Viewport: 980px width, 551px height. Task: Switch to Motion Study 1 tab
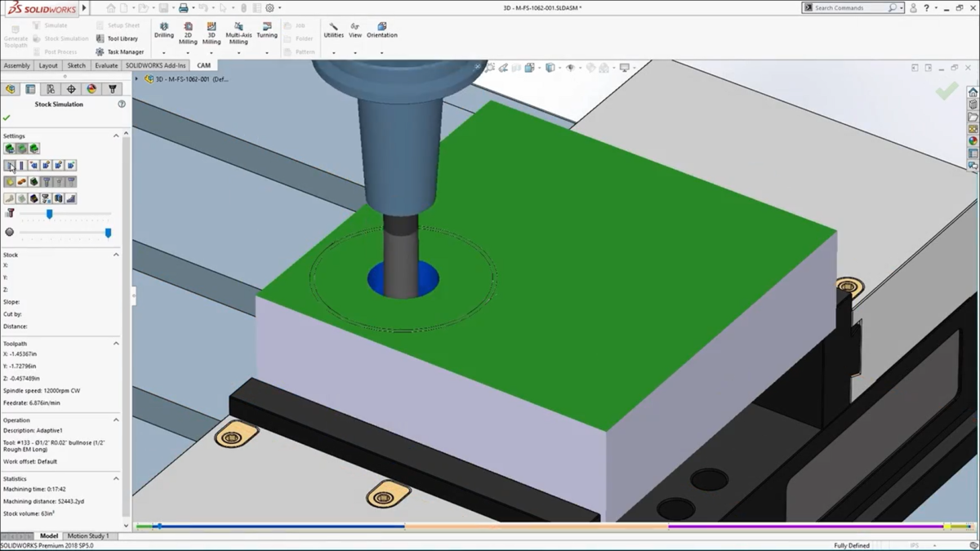pyautogui.click(x=88, y=536)
